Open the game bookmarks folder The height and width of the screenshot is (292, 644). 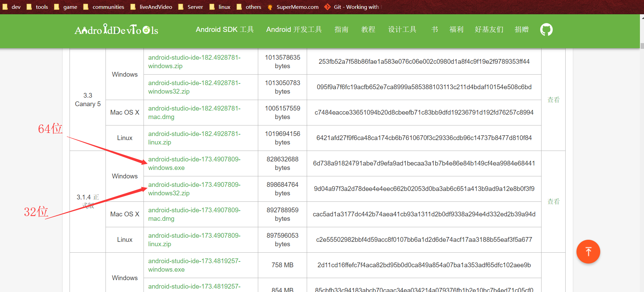(66, 7)
